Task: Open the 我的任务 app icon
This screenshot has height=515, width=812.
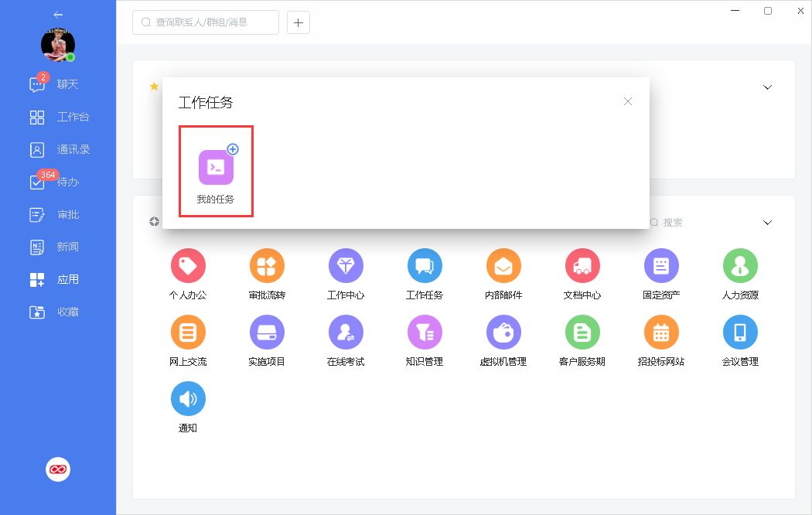Action: 216,168
